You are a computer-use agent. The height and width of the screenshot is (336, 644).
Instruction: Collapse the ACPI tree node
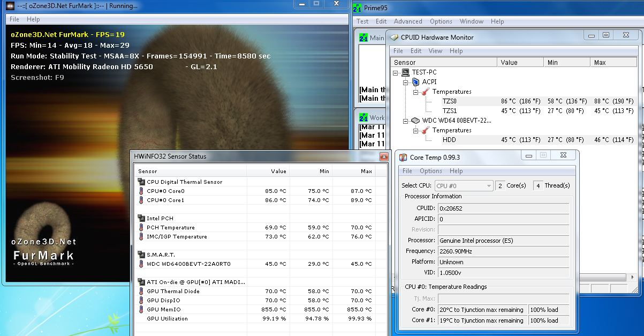click(405, 82)
